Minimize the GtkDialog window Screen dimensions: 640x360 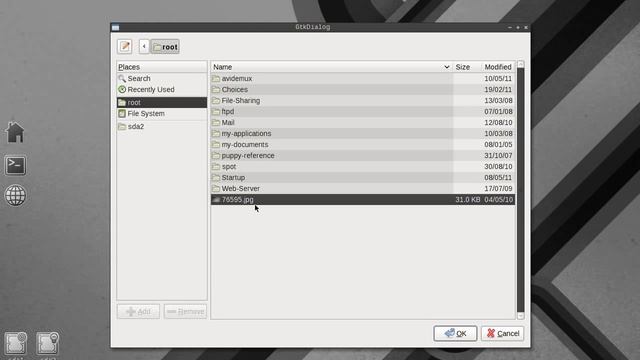510,27
